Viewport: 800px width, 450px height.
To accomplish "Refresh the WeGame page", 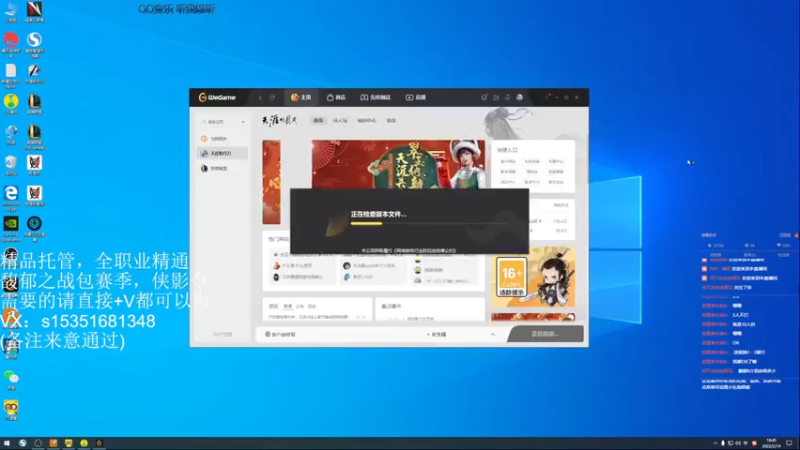I will (272, 97).
